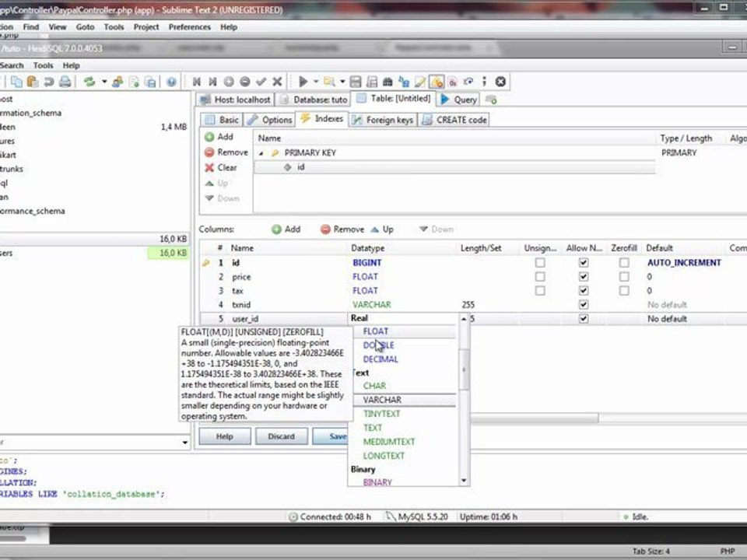The height and width of the screenshot is (560, 747).
Task: Click the Insert row plus circle icon
Action: pyautogui.click(x=229, y=82)
